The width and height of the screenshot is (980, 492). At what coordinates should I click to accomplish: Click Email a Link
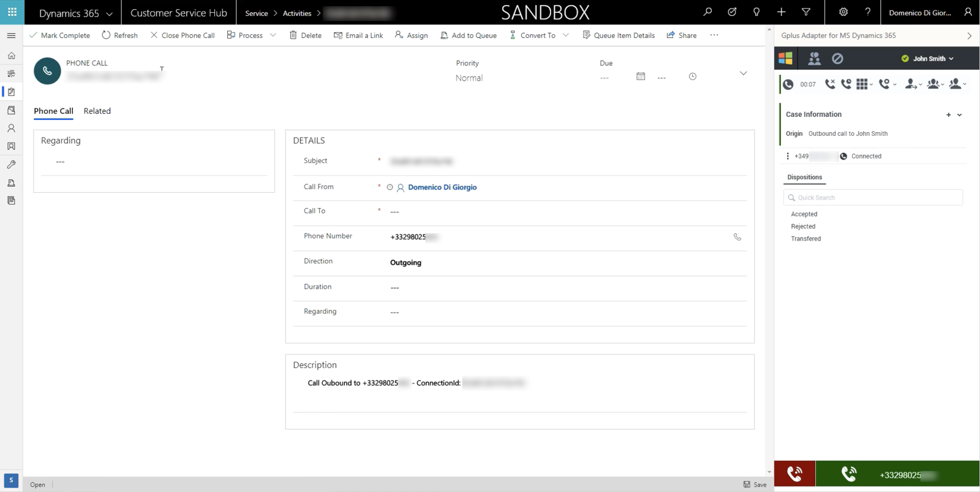click(358, 35)
